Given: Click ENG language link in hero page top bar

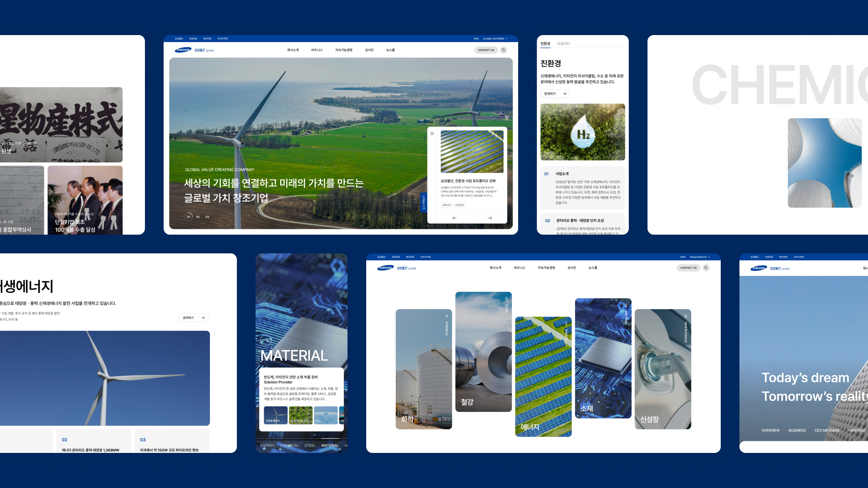Looking at the screenshot, I should pyautogui.click(x=476, y=39).
